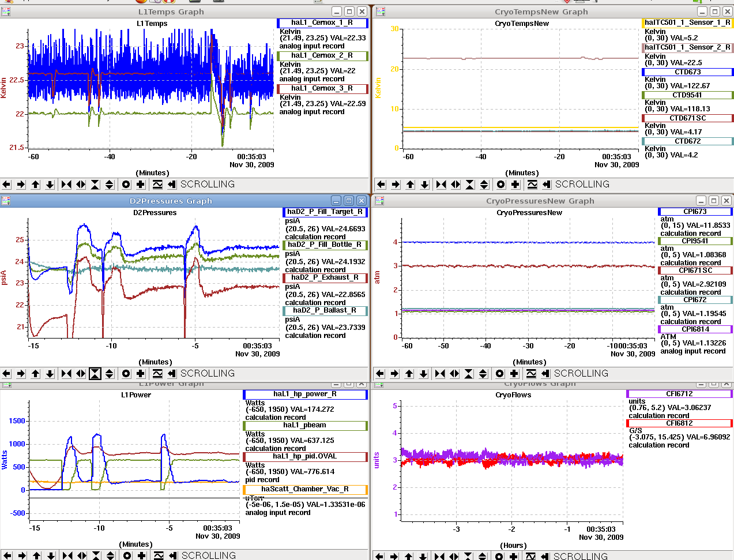Viewport: 734px width, 560px height.
Task: Select the CPI9541 legend entry
Action: 695,241
